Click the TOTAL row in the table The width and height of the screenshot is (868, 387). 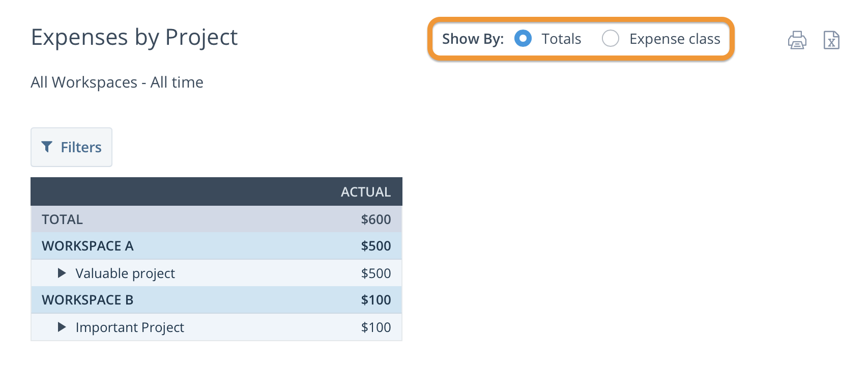click(x=62, y=219)
